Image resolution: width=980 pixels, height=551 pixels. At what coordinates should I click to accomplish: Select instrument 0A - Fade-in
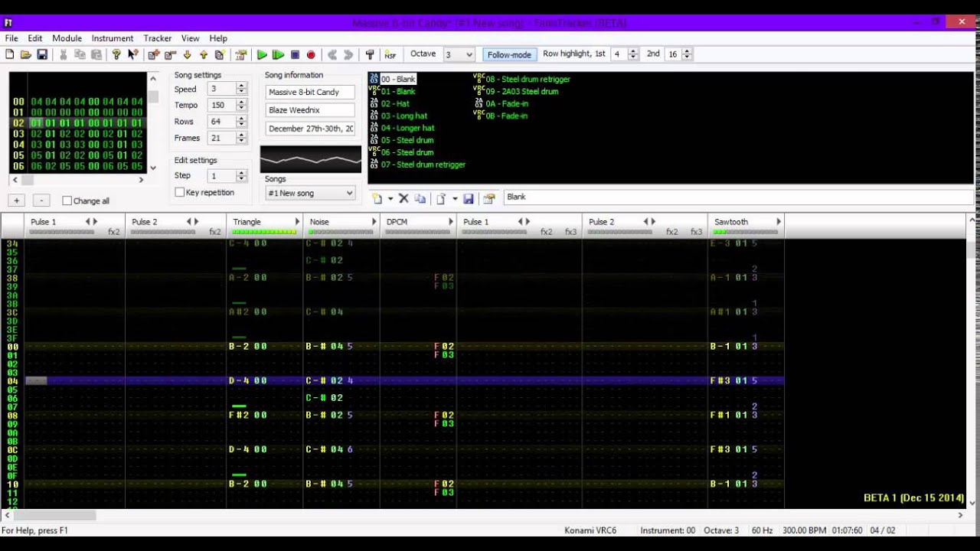point(507,103)
